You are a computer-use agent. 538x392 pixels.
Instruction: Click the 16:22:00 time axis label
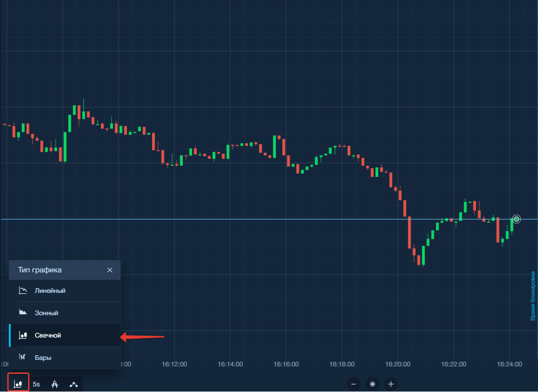[x=454, y=364]
